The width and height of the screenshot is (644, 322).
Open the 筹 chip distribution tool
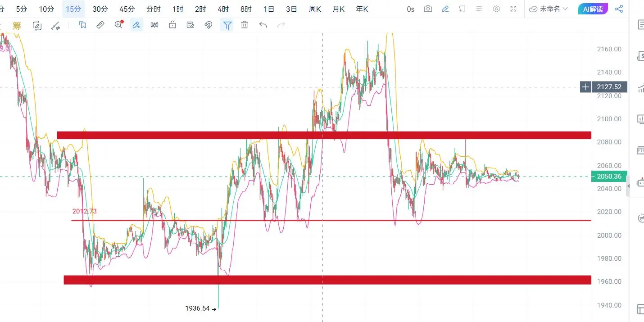(17, 26)
